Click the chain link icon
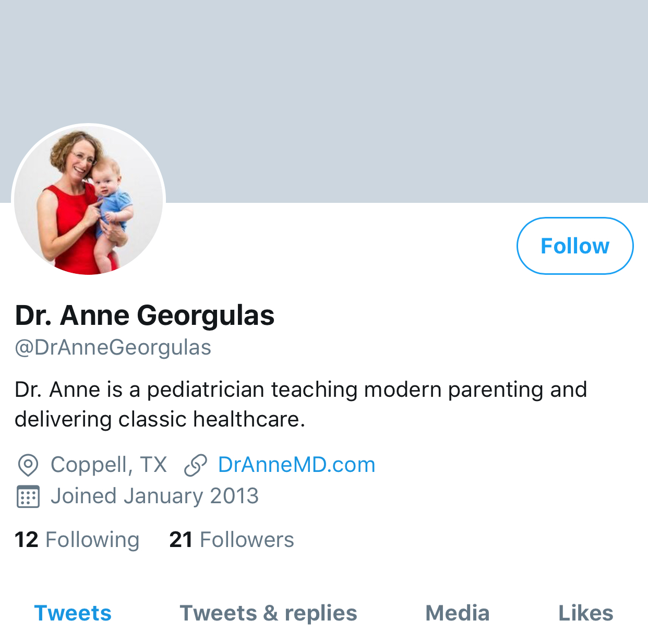The width and height of the screenshot is (648, 644). [x=196, y=465]
